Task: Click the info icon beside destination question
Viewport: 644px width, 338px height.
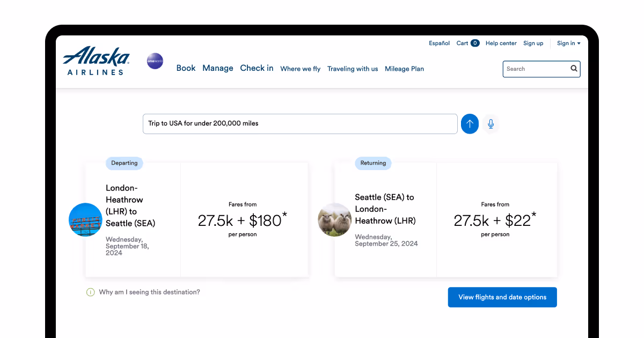Action: pos(91,292)
